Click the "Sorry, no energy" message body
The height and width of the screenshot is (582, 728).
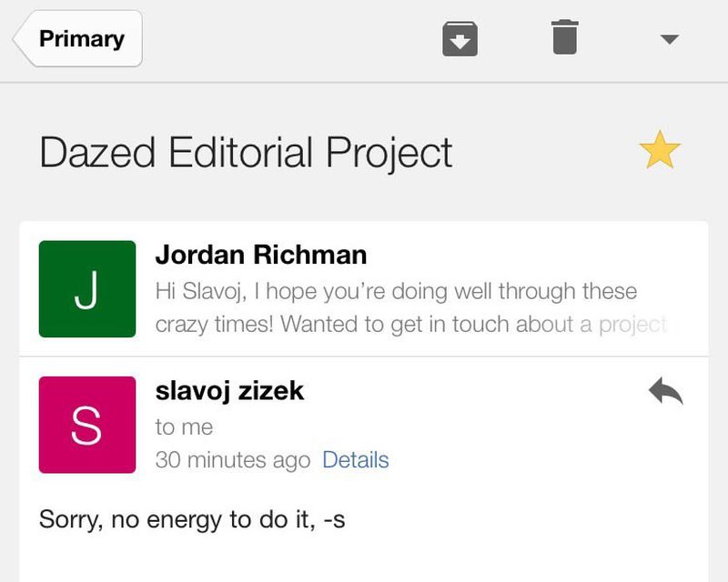[x=192, y=520]
